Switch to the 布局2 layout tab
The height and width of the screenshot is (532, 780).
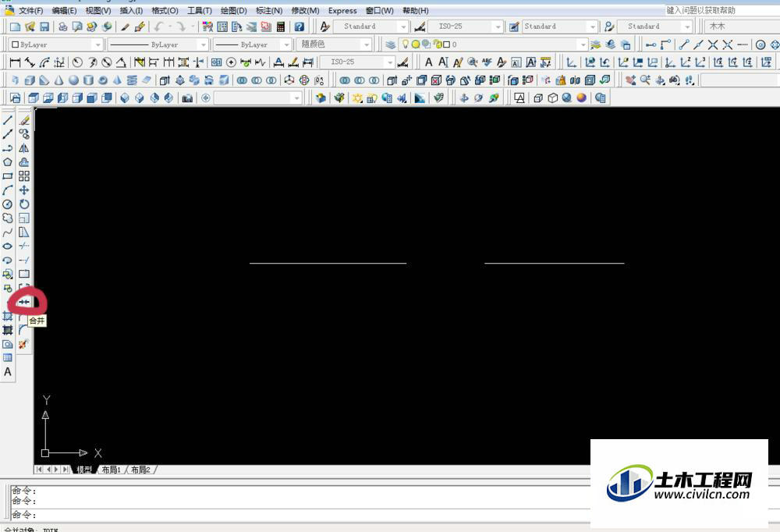coord(140,470)
